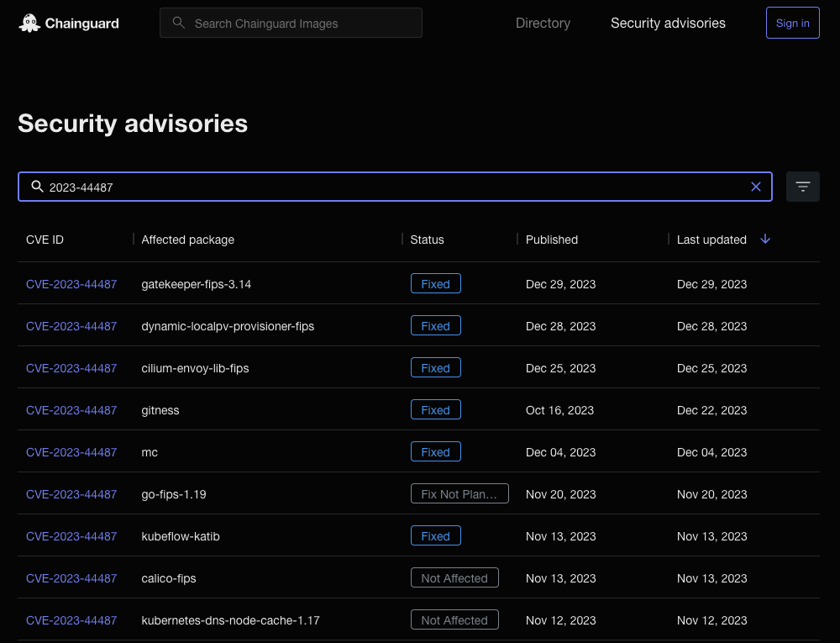This screenshot has width=840, height=643.
Task: Open the filter options icon
Action: [803, 186]
